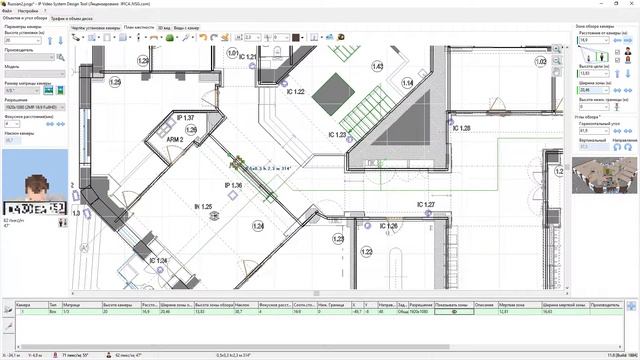
Task: Open the installation height dropdown
Action: (x=38, y=40)
